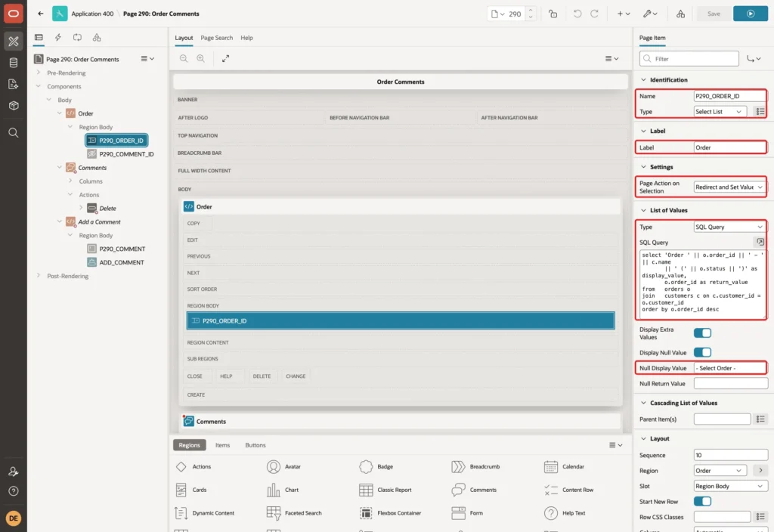Open the Region dropdown in Layout
Viewport: 774px width, 532px height.
720,470
